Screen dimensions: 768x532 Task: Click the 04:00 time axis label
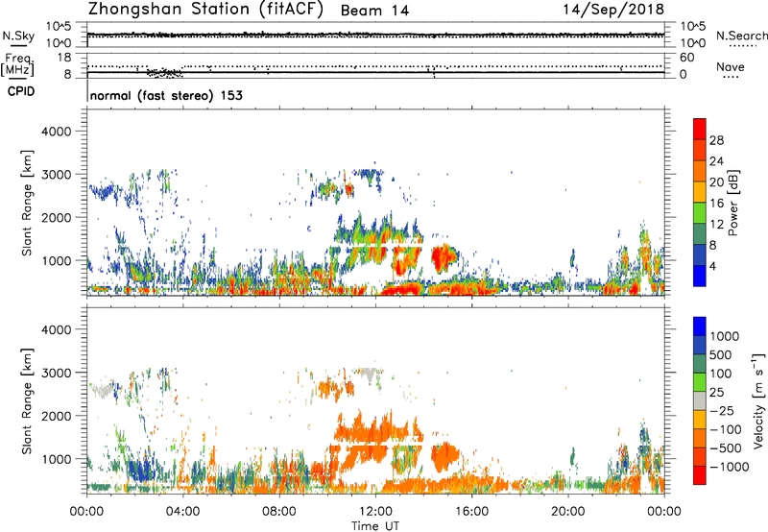pos(182,512)
